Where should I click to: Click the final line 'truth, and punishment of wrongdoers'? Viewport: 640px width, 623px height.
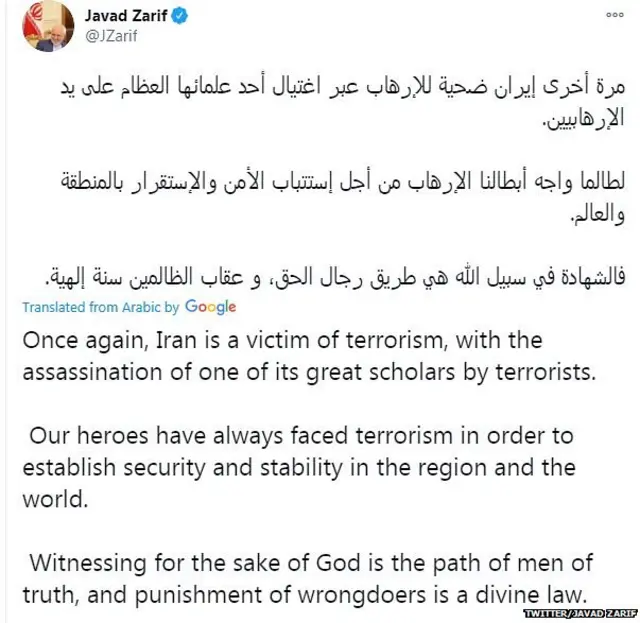300,590
